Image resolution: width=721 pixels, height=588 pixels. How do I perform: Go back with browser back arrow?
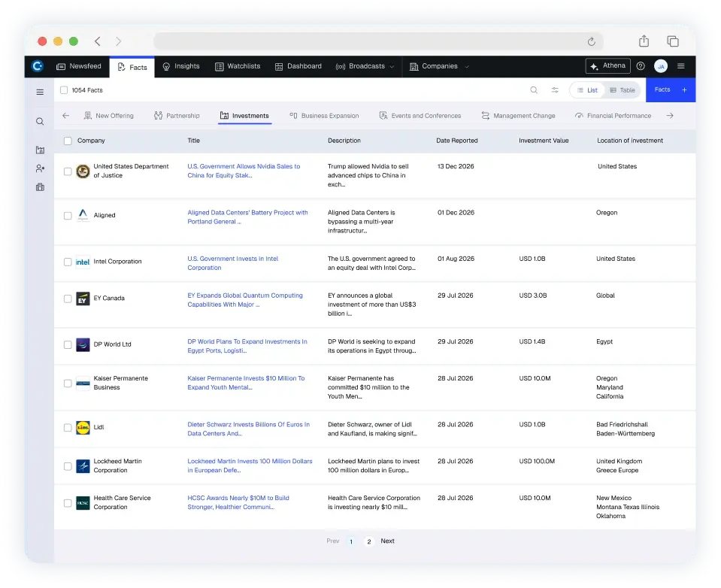pyautogui.click(x=98, y=41)
